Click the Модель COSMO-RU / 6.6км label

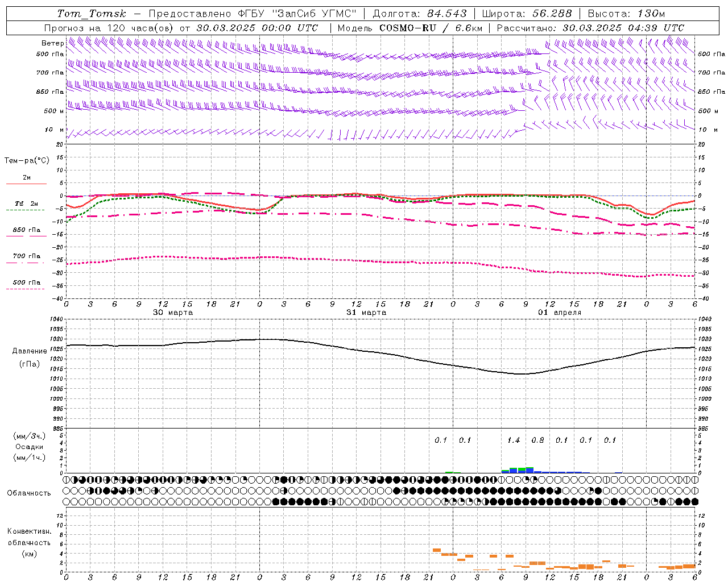pyautogui.click(x=409, y=28)
